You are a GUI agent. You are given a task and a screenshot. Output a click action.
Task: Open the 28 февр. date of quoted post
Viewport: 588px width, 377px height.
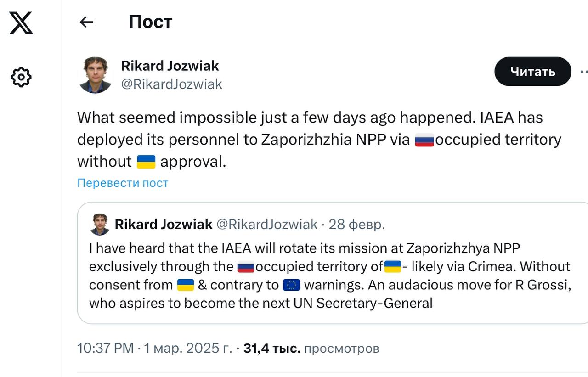click(x=357, y=224)
